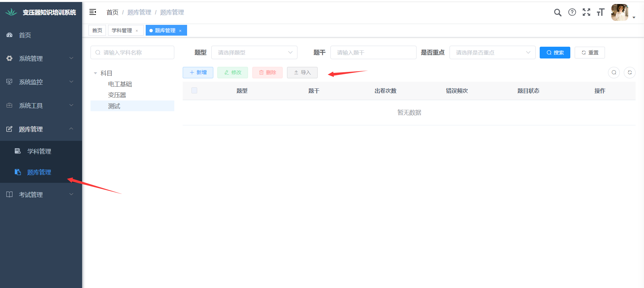Click the green 修改 button
The image size is (644, 288).
[232, 73]
